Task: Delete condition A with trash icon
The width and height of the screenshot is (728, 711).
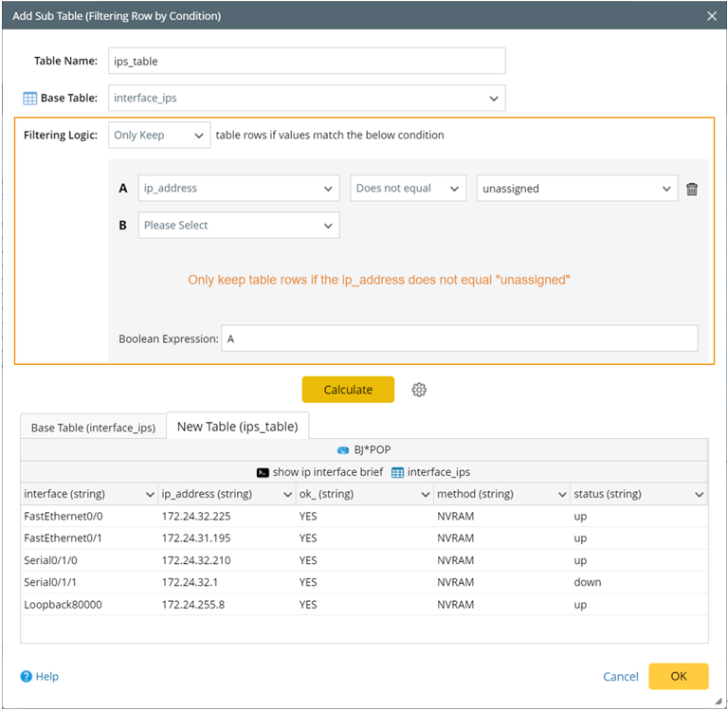Action: [x=692, y=189]
